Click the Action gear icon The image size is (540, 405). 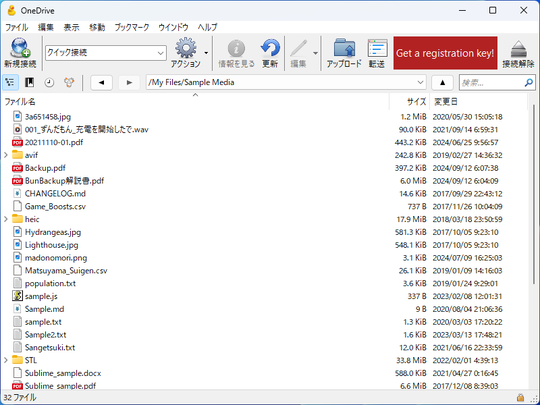(x=186, y=48)
